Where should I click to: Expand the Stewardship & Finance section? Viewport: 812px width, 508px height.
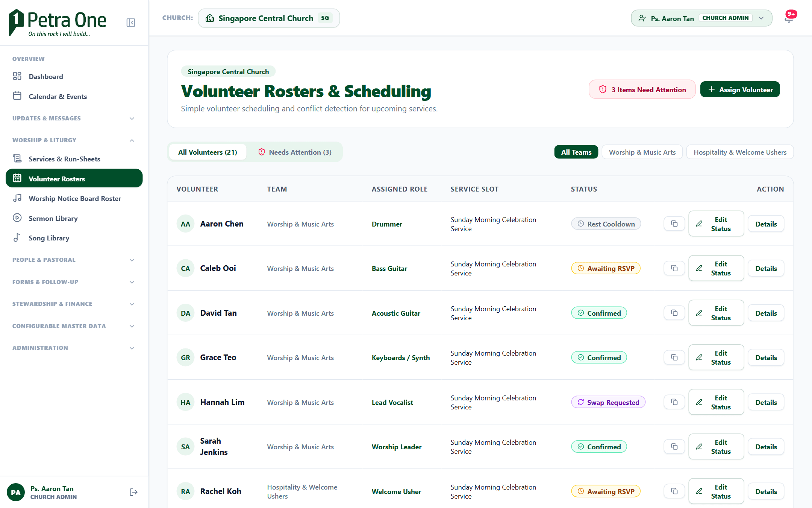[74, 304]
